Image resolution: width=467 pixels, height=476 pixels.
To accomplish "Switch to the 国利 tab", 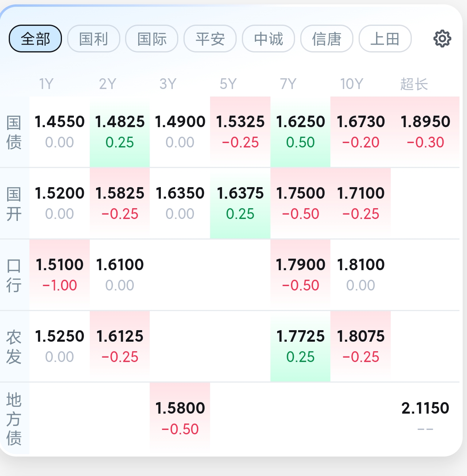I will click(x=94, y=39).
